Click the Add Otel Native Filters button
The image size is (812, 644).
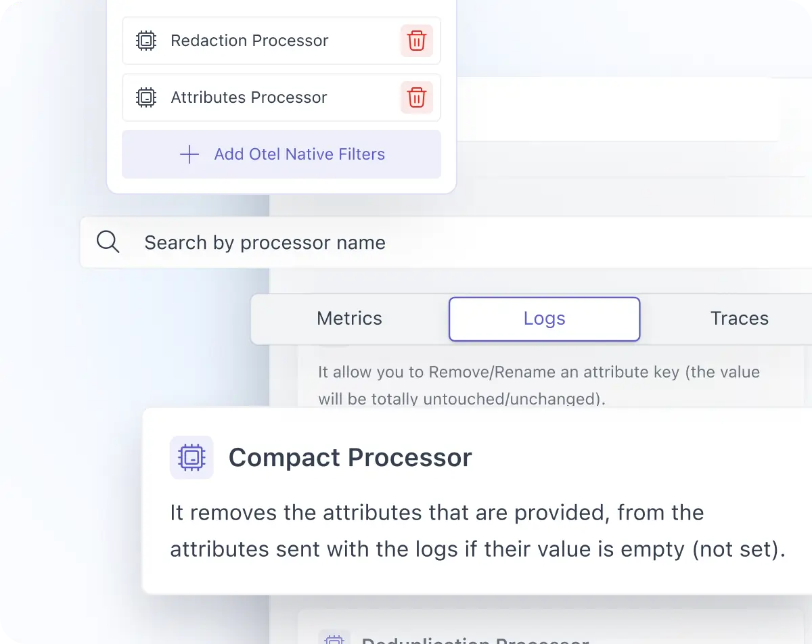pos(281,154)
